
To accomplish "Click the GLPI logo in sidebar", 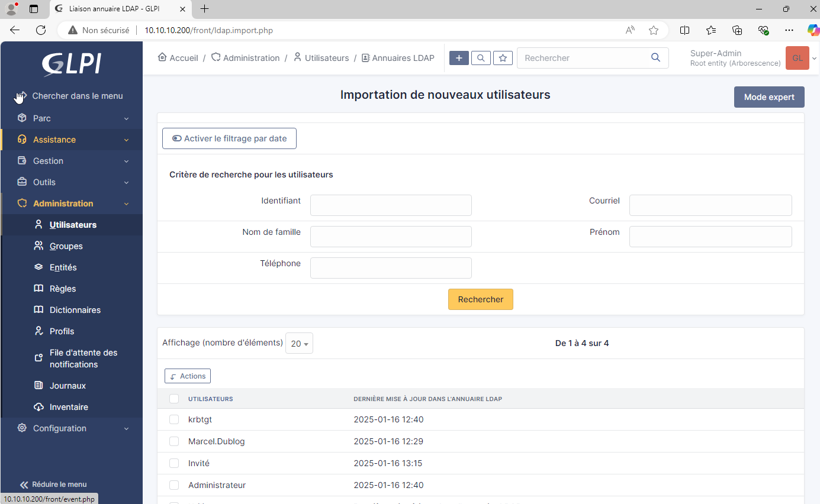I will coord(71,64).
